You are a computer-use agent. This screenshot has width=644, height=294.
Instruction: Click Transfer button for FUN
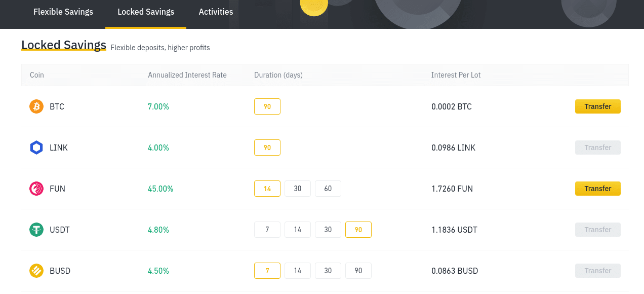[x=598, y=189]
